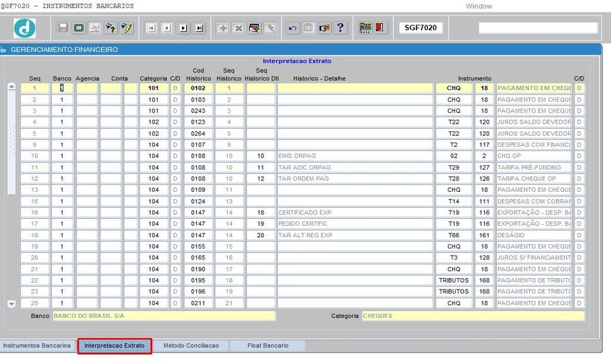Select Cod Historico cell '0107'

198,145
